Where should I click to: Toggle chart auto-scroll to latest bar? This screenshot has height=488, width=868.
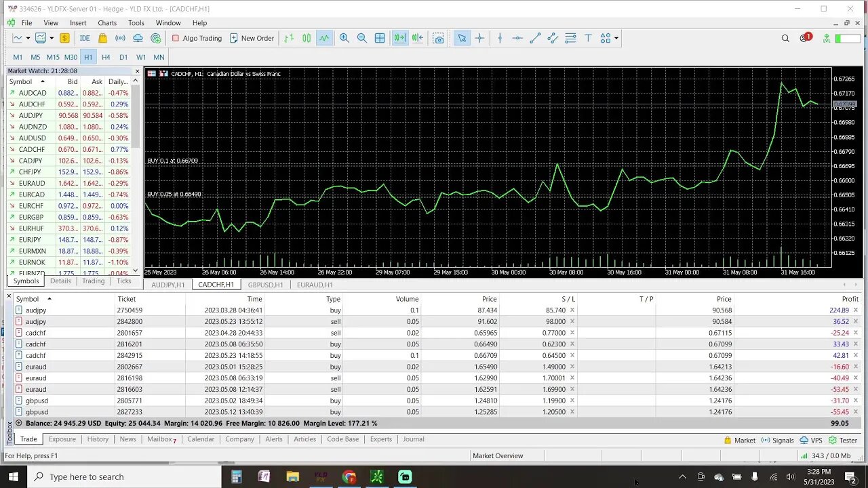(x=399, y=38)
